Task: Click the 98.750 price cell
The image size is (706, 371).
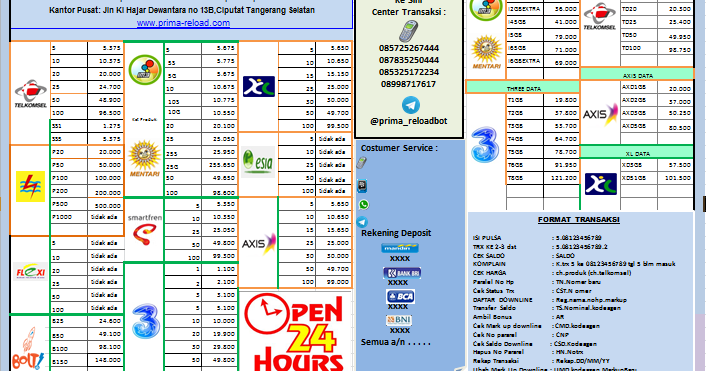Action: (675, 48)
